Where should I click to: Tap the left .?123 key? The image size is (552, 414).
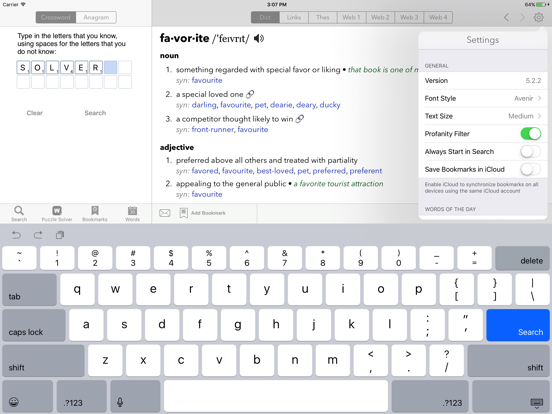82,397
